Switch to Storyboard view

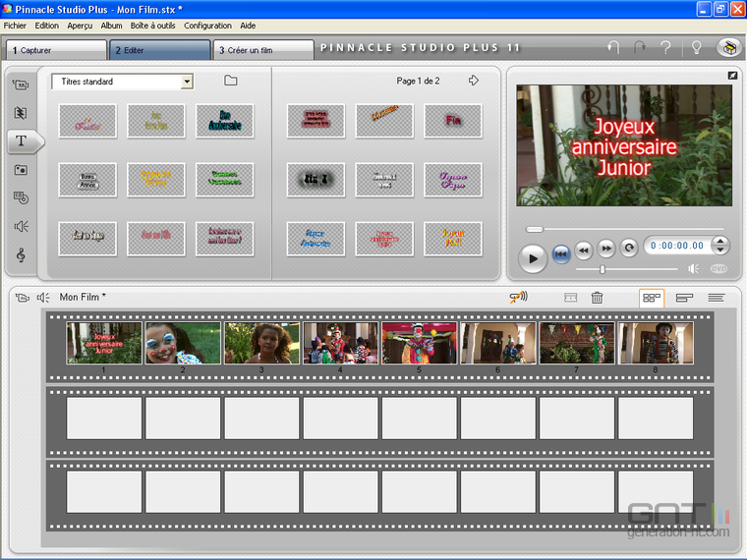pyautogui.click(x=652, y=298)
